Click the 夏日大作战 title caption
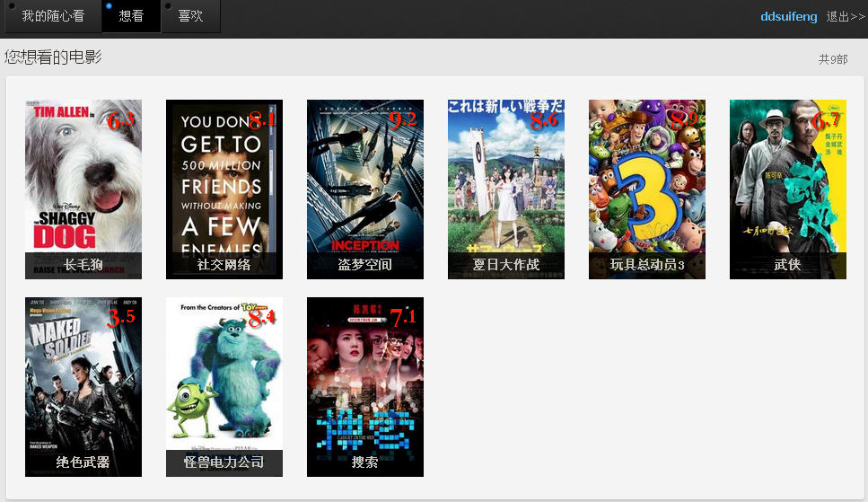The image size is (868, 502). click(506, 265)
